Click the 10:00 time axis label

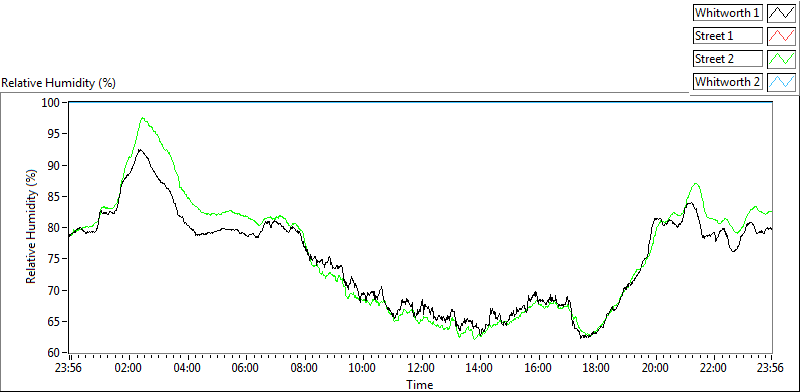pos(363,368)
